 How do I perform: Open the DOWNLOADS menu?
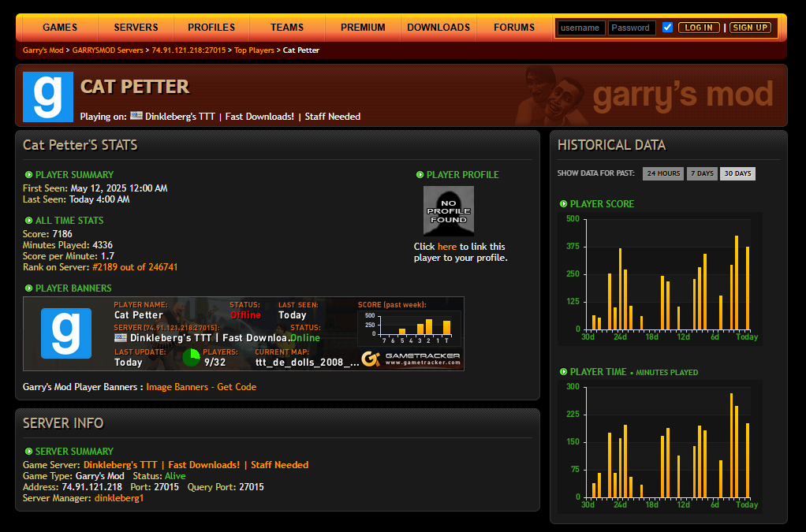point(438,28)
